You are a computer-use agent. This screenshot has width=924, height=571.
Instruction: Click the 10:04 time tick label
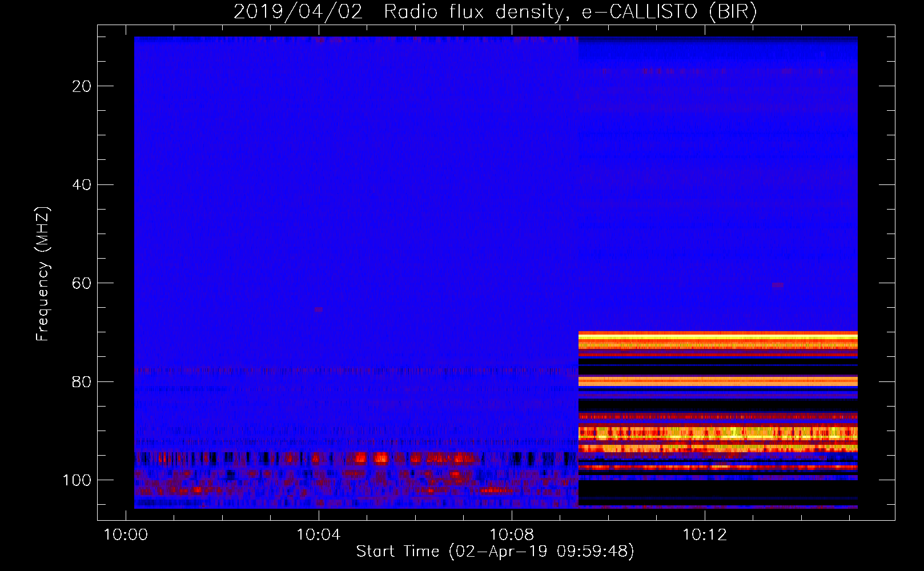coord(319,534)
